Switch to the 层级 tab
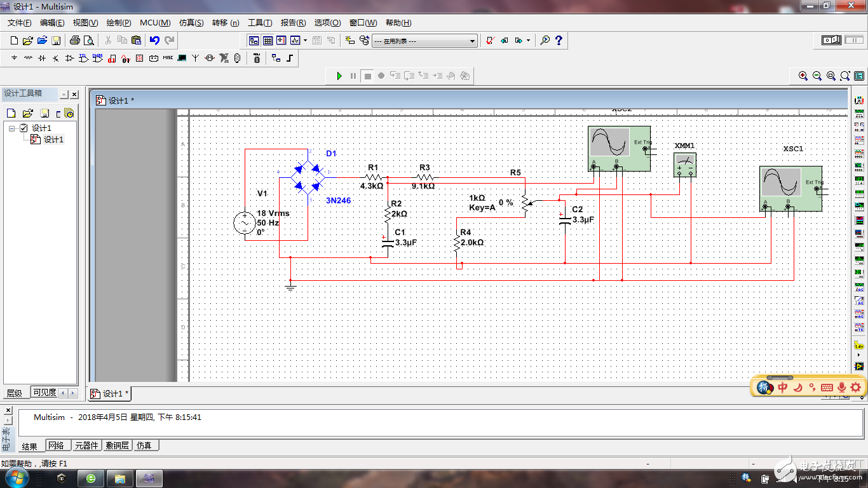Screen dimensions: 868x488 pos(15,393)
